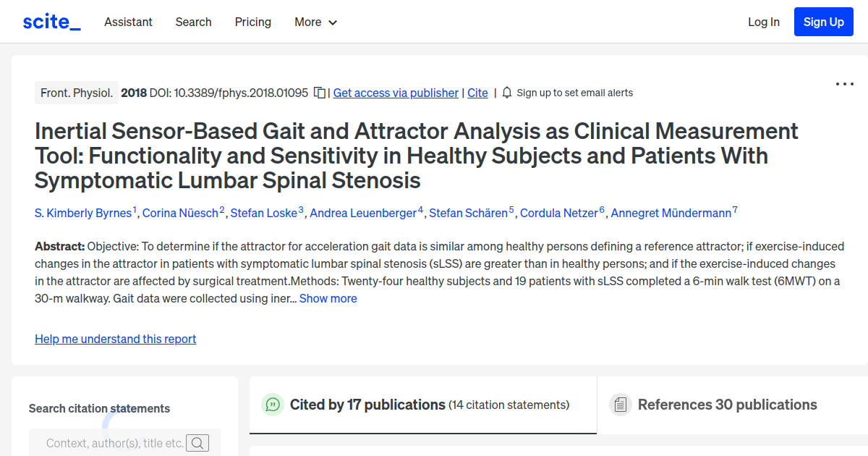
Task: Open author profile for S. Kimberly Byrnes
Action: (82, 212)
